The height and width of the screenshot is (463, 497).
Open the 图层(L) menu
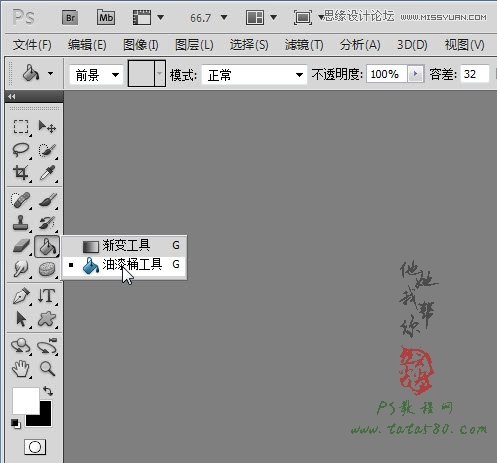pos(194,45)
